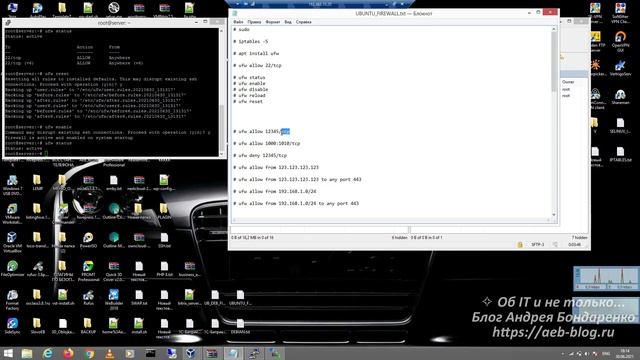This screenshot has height=360, width=640.
Task: Open the command prompt taskbar icon
Action: [150, 353]
